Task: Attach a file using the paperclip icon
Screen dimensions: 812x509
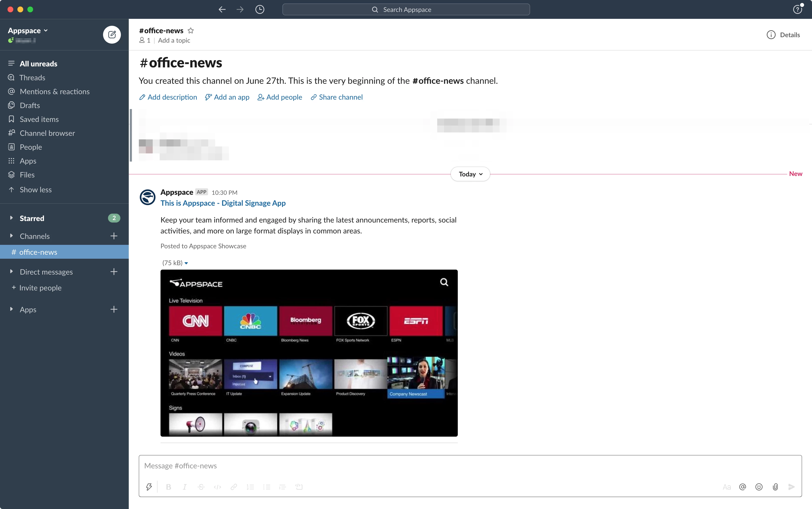Action: click(x=775, y=487)
